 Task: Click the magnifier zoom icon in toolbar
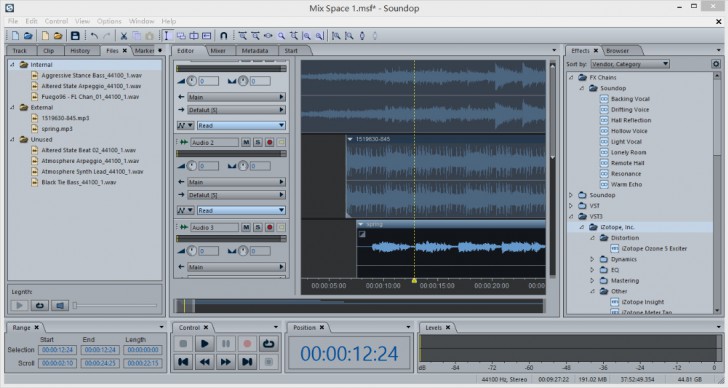(x=281, y=36)
